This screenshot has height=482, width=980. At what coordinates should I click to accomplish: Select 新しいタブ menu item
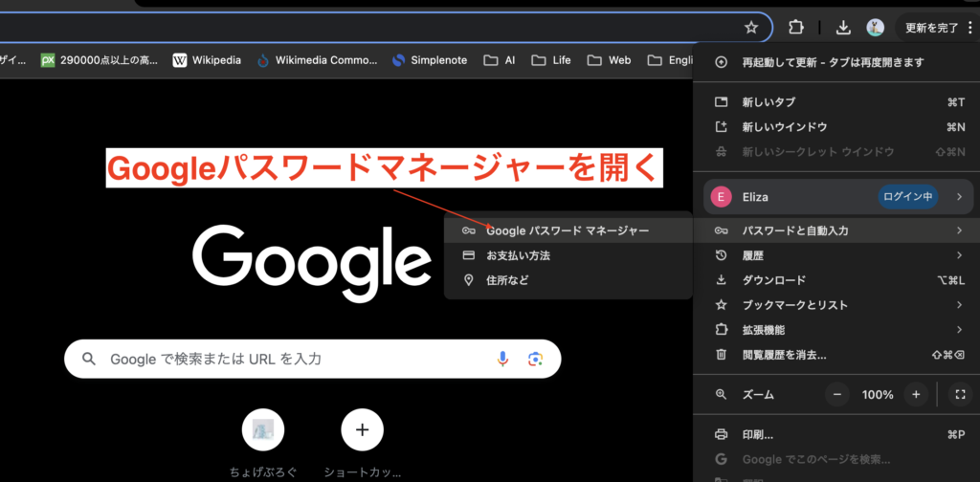point(836,101)
